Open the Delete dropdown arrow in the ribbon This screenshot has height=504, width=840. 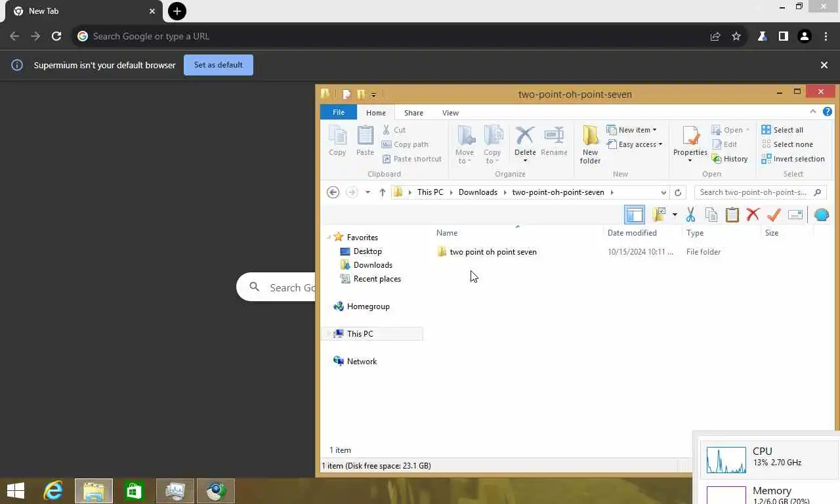(x=525, y=161)
